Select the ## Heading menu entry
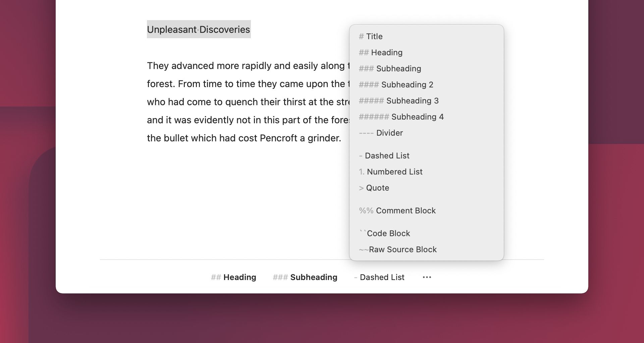The image size is (644, 343). (426, 52)
